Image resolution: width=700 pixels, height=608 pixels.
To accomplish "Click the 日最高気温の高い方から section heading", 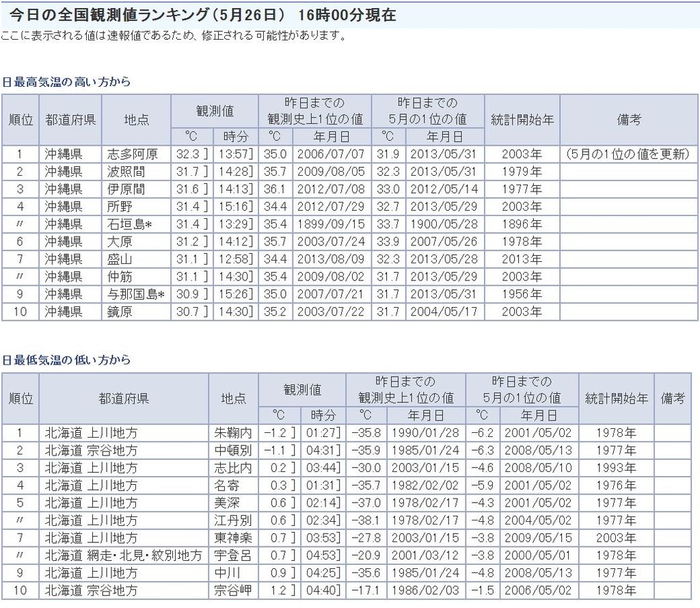I will (x=66, y=82).
